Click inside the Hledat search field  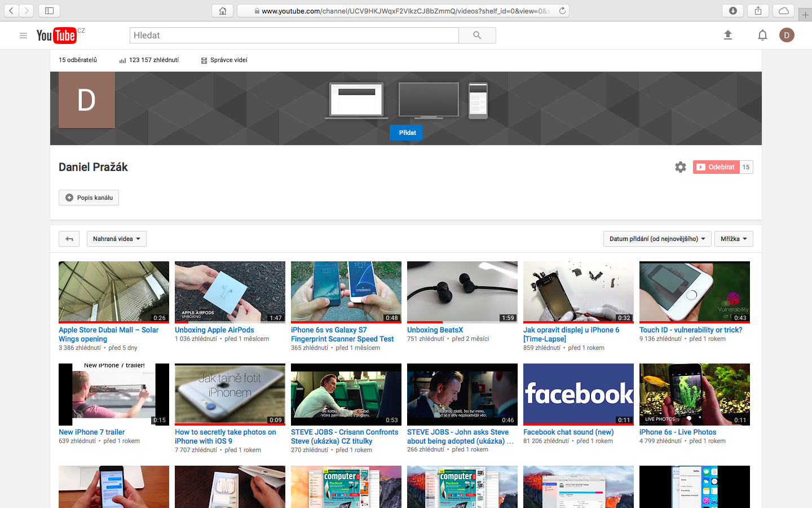click(x=294, y=36)
